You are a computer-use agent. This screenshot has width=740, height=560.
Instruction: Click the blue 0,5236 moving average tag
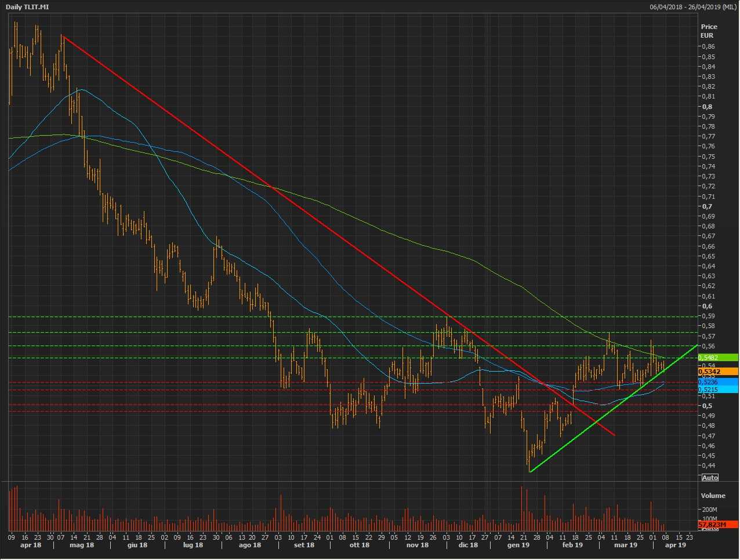718,382
